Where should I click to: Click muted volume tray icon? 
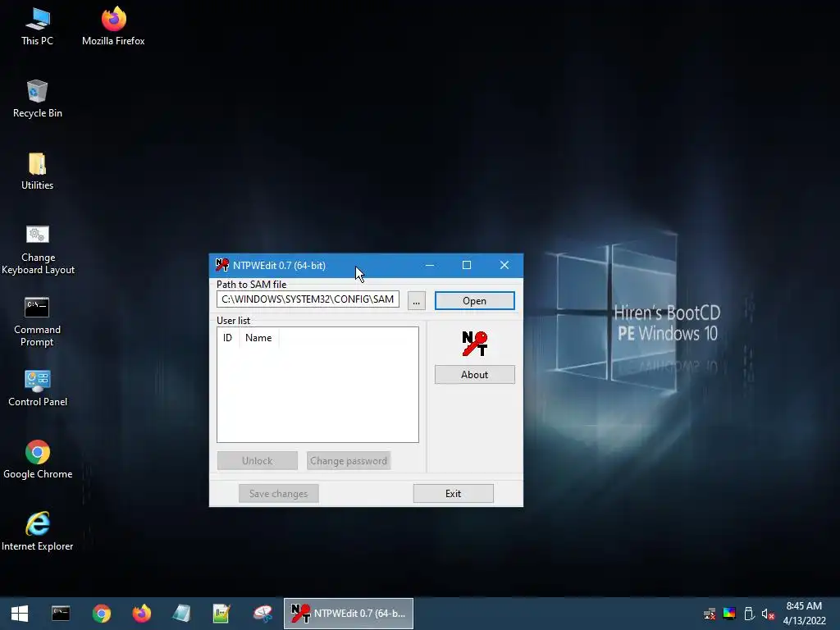pos(768,614)
